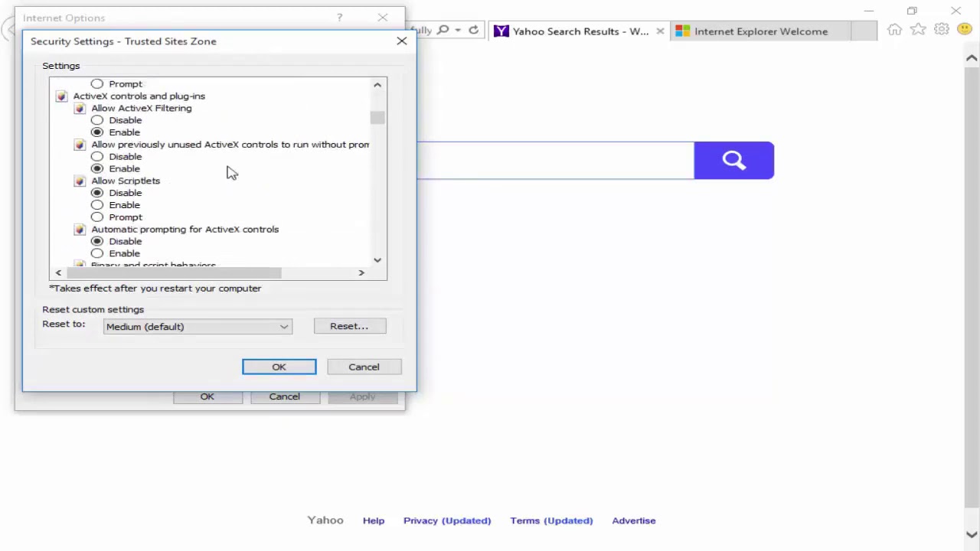Open the Advertise footer link
Viewport: 980px width, 551px height.
pyautogui.click(x=634, y=520)
